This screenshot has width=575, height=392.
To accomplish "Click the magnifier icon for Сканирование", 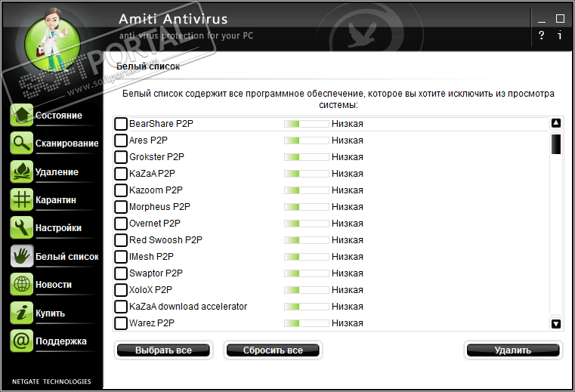I will coord(22,144).
